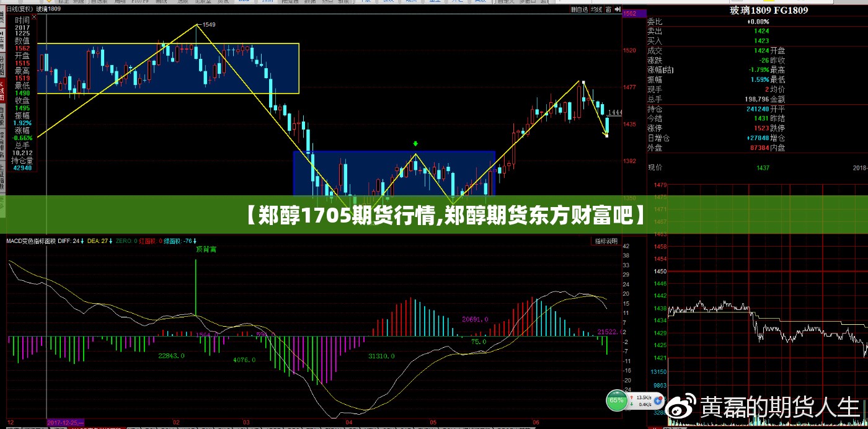The width and height of the screenshot is (868, 429).
Task: Click the 31310.0 MACD area value
Action: (381, 356)
